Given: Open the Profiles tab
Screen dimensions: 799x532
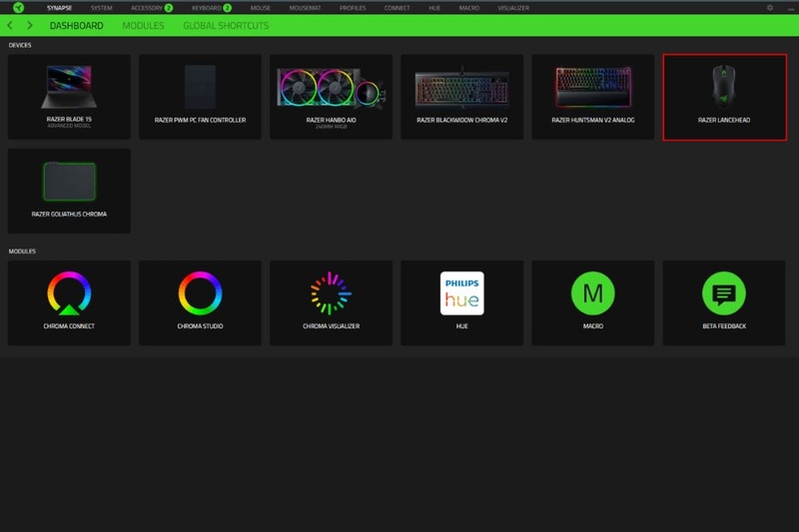Looking at the screenshot, I should 353,8.
